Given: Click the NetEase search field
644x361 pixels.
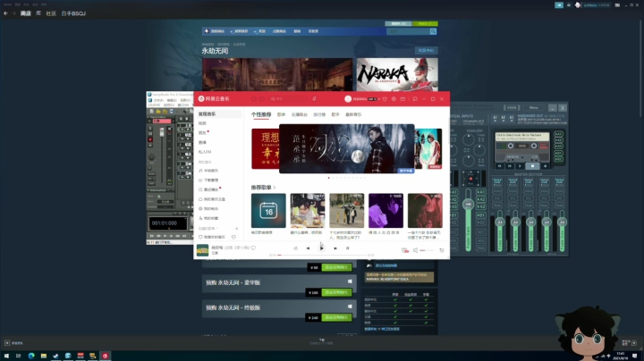Looking at the screenshot, I should coord(290,99).
